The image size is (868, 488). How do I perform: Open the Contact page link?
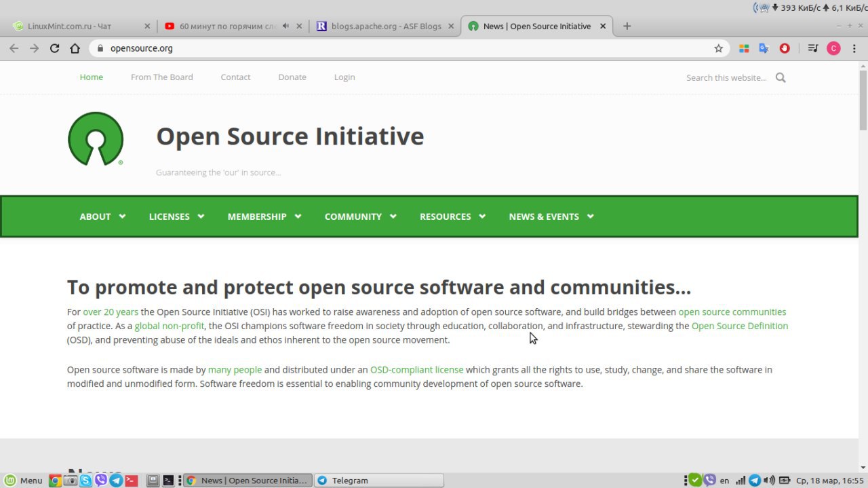click(x=235, y=77)
